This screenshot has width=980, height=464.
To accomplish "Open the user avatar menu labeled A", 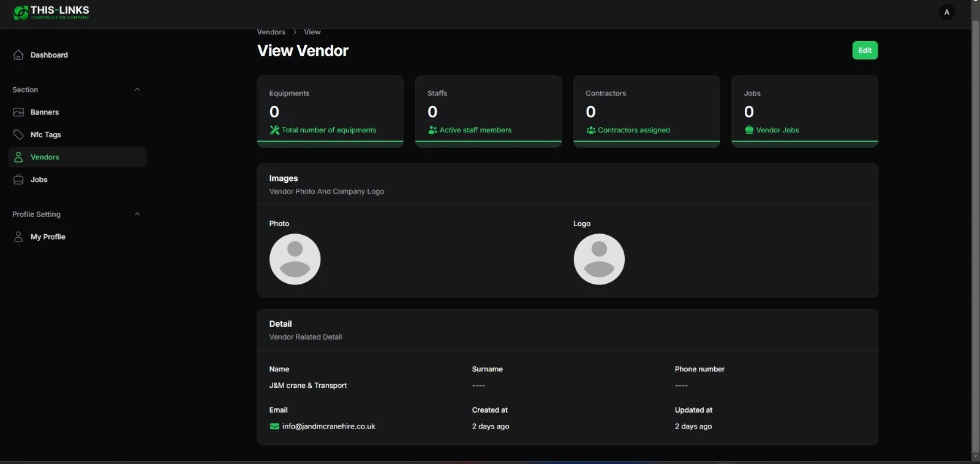I will 946,12.
